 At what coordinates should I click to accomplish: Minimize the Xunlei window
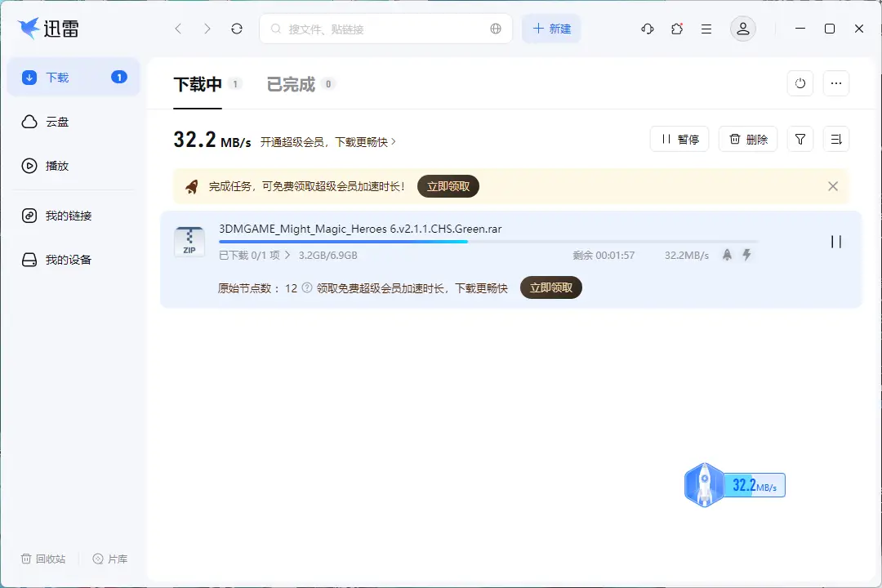[800, 29]
